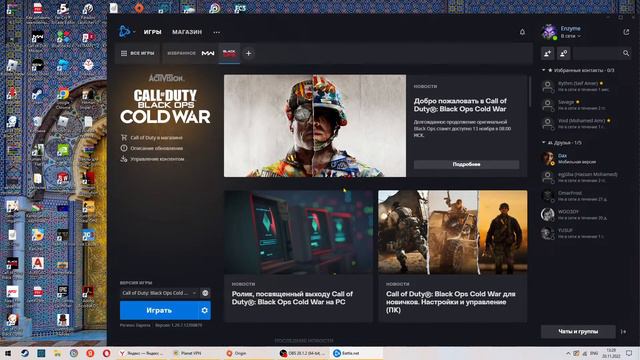Open the Windows Start menu
Screen dimensions: 640x360
tap(8, 353)
